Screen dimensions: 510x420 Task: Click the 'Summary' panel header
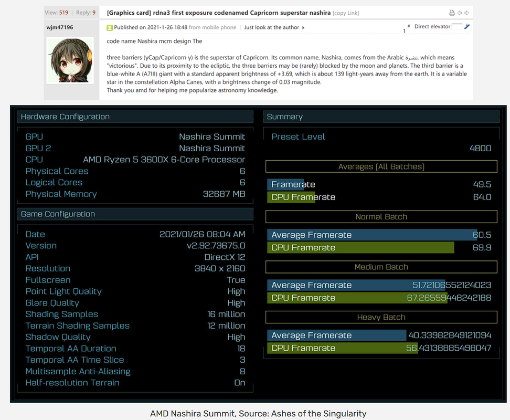(x=381, y=117)
